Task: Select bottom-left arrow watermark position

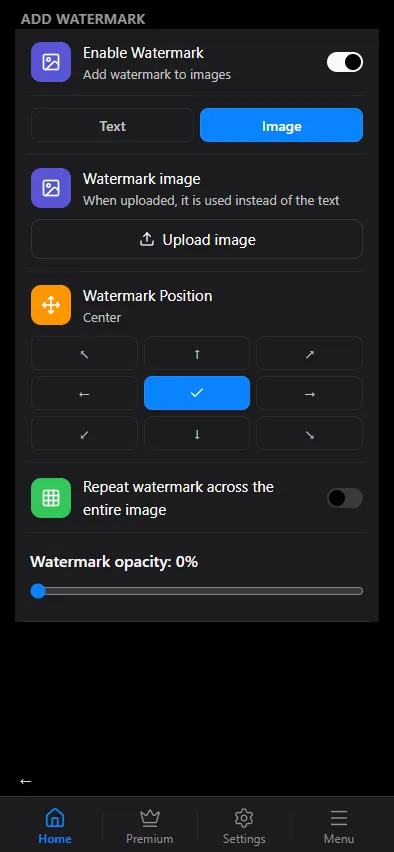Action: 84,434
